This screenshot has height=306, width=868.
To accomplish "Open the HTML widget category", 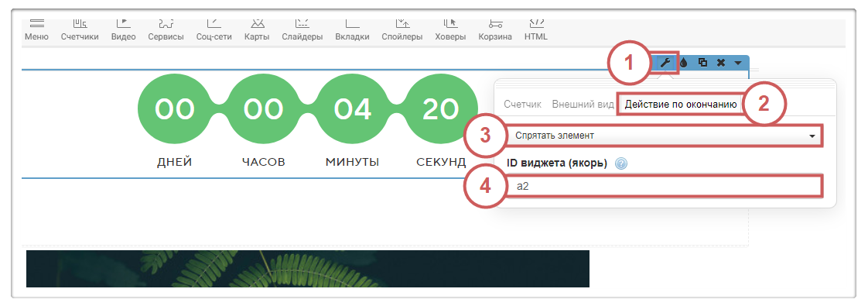I will pos(536,31).
